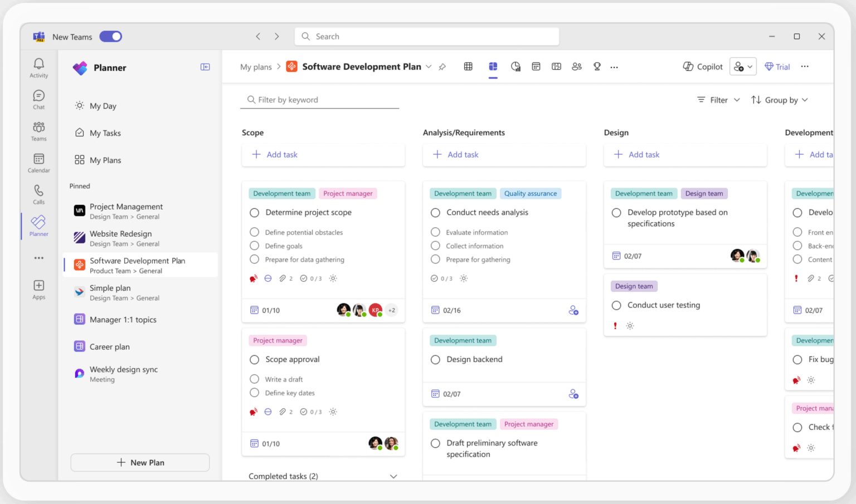Open pinned Project Management plan
Image resolution: width=856 pixels, height=504 pixels.
(140, 211)
